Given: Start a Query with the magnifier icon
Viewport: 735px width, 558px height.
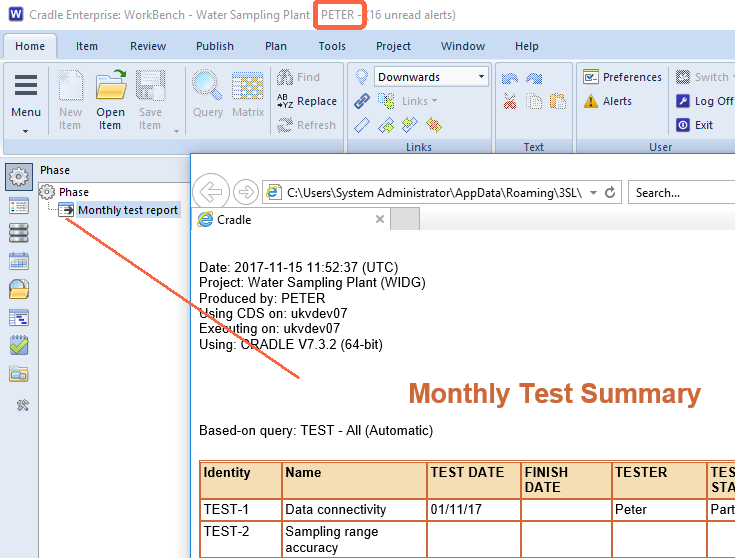Looking at the screenshot, I should [208, 94].
